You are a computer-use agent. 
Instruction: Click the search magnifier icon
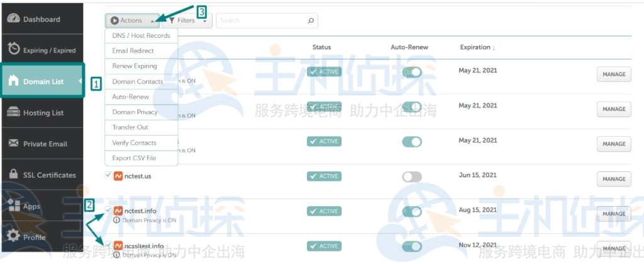311,20
